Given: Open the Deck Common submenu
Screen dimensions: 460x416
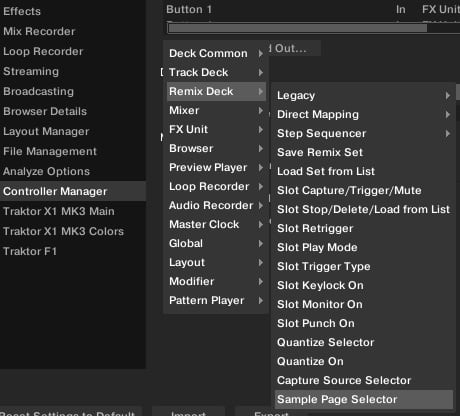Looking at the screenshot, I should click(x=216, y=53).
